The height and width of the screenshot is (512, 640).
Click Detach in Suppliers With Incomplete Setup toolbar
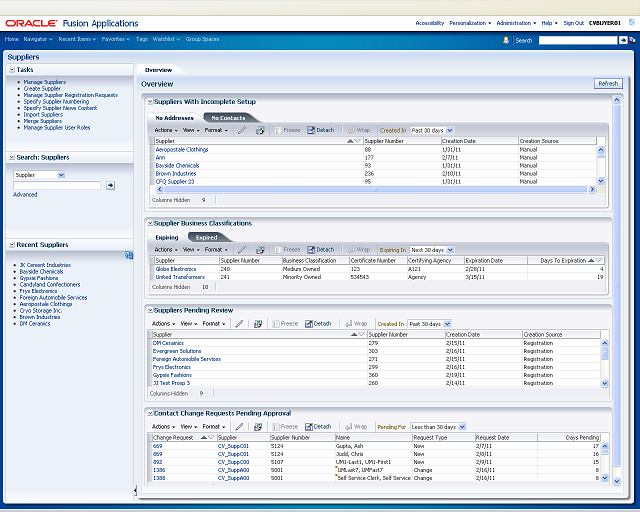tap(320, 130)
